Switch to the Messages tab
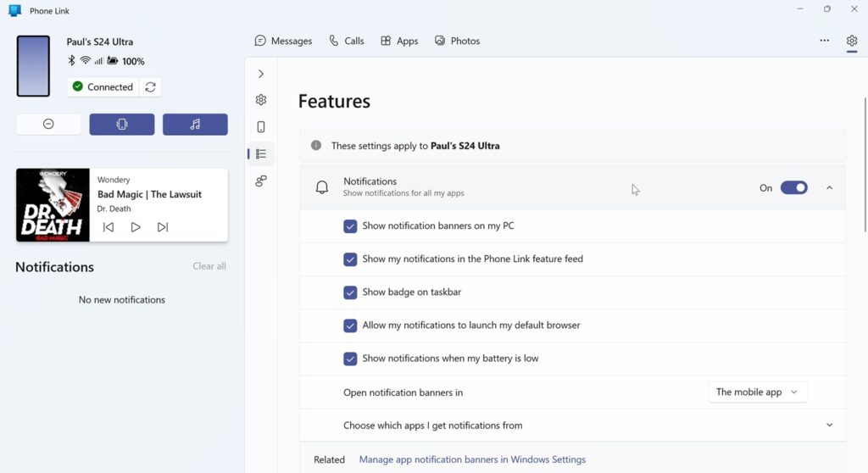This screenshot has width=868, height=473. point(283,41)
